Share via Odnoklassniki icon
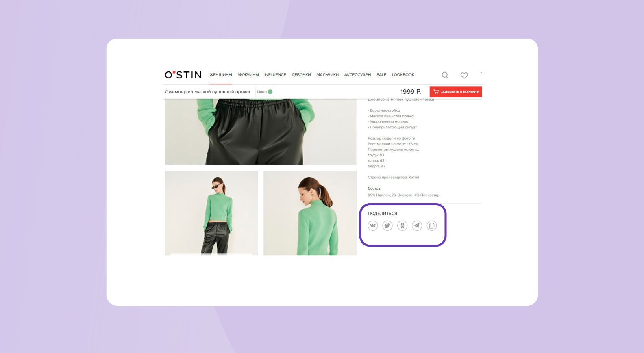644x353 pixels. click(x=402, y=225)
